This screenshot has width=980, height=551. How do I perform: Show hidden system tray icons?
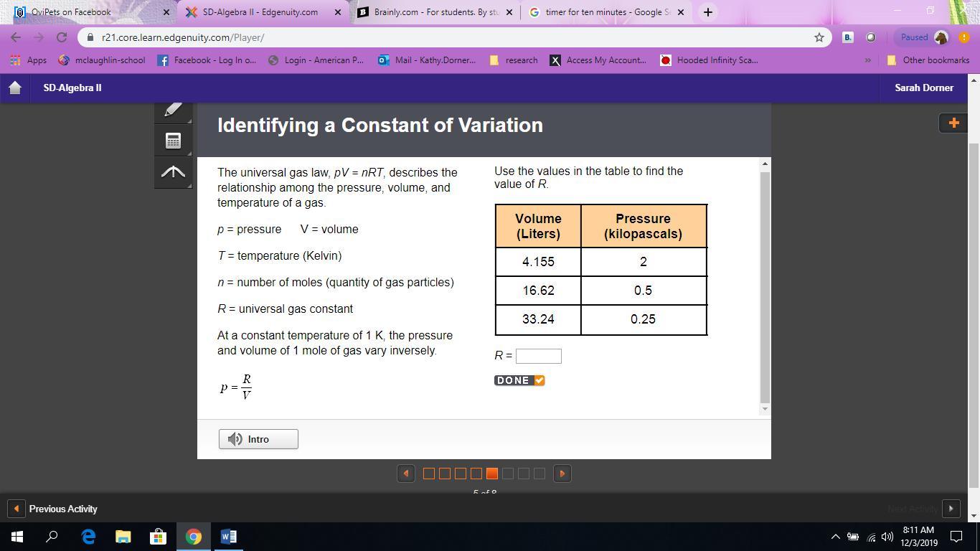(835, 537)
